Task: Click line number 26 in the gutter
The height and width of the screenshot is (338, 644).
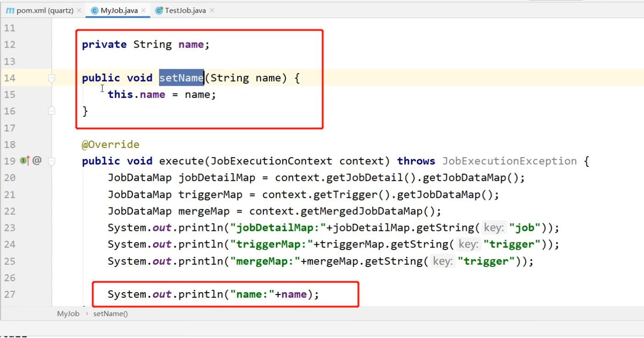Action: point(10,278)
